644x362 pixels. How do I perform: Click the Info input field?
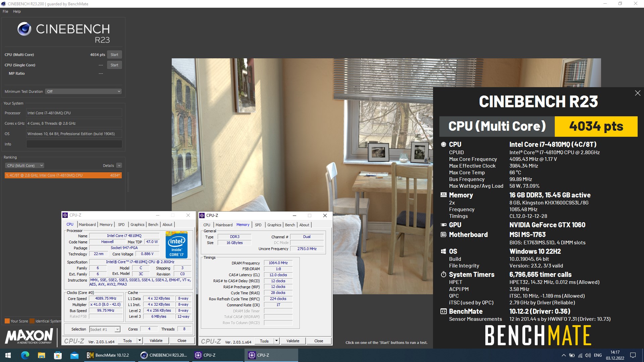[74, 144]
